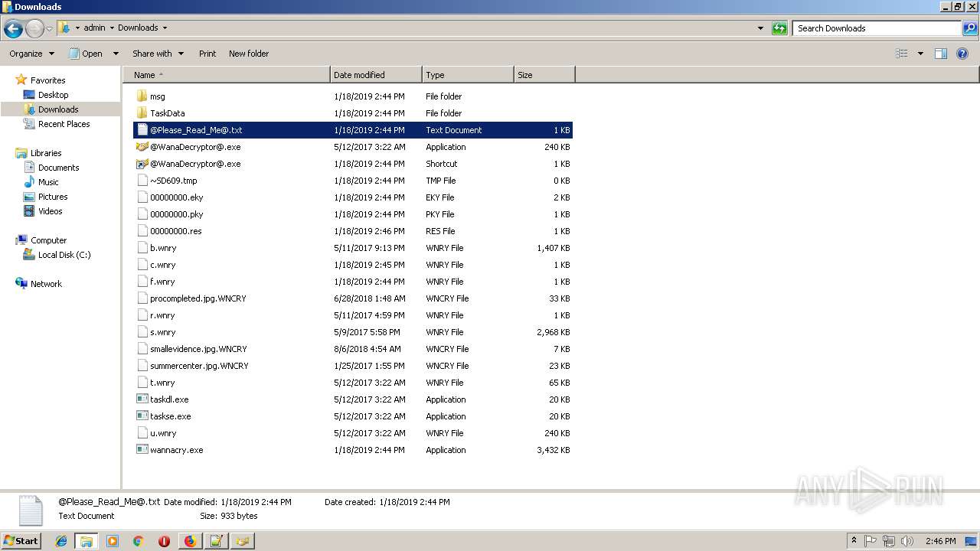Expand the Open button dropdown arrow
Screen dimensions: 980x551
click(116, 54)
